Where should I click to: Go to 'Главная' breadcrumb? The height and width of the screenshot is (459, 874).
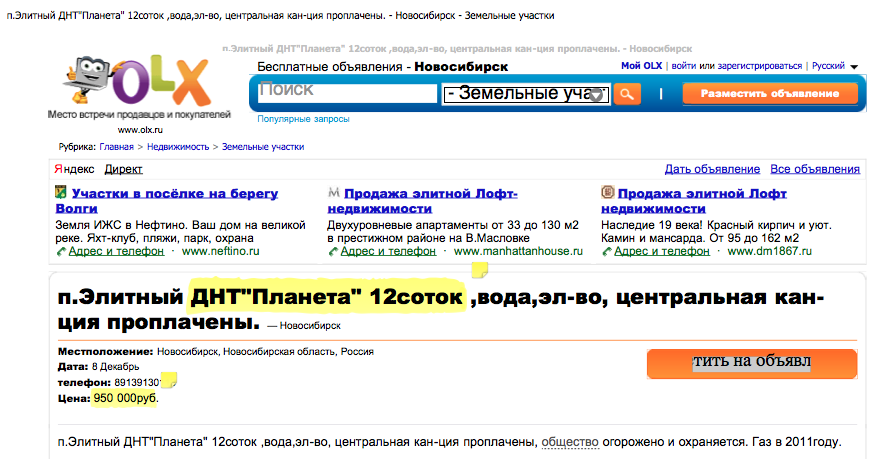point(115,147)
